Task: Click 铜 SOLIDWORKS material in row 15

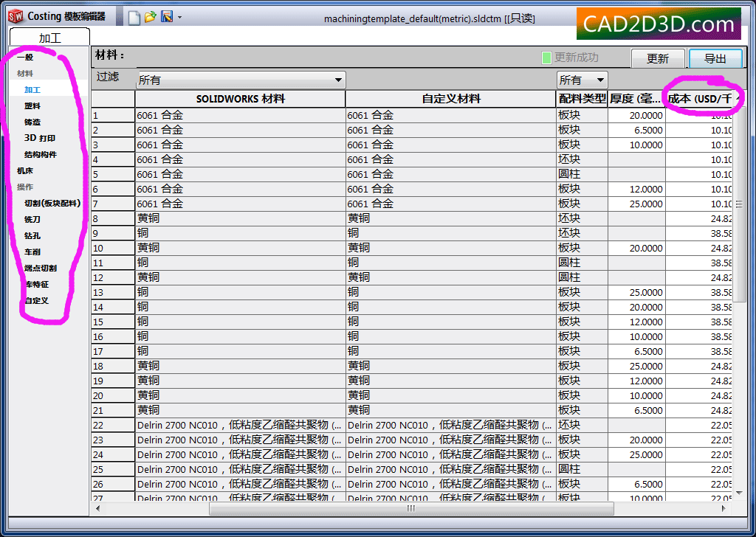Action: pyautogui.click(x=240, y=322)
